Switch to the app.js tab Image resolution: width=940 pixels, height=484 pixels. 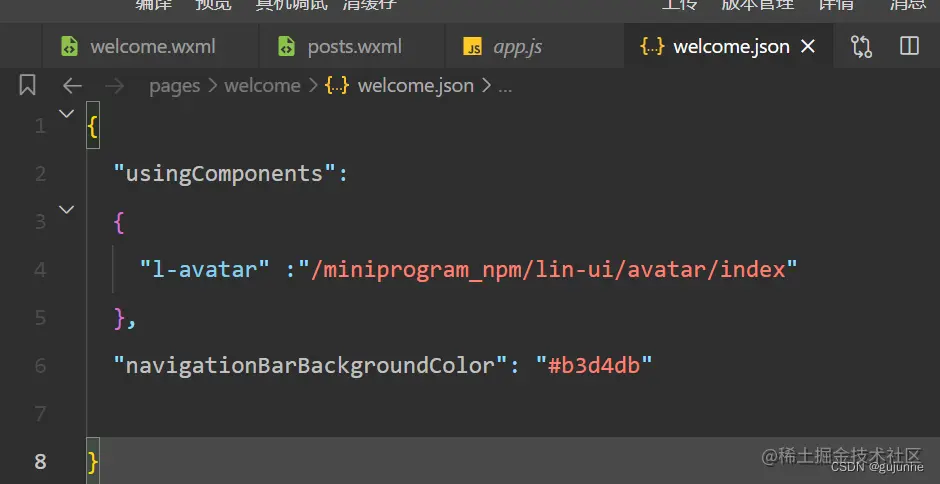pyautogui.click(x=535, y=46)
